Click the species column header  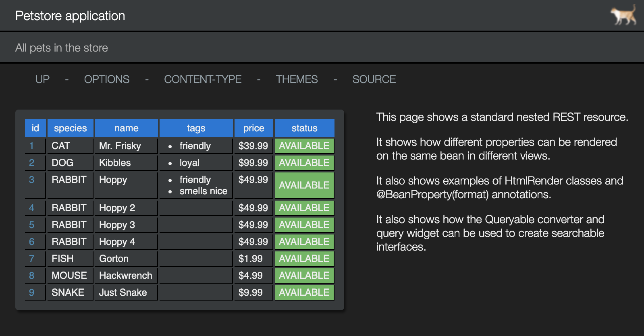click(71, 128)
